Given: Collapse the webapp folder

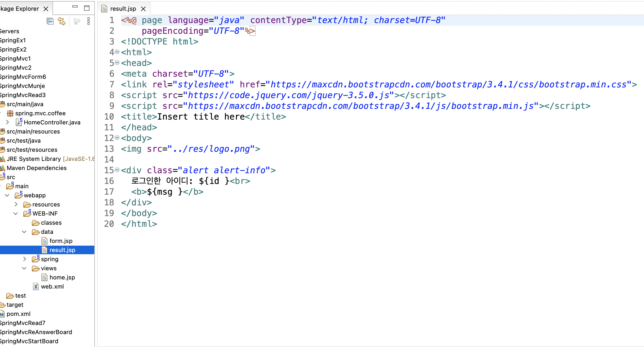Looking at the screenshot, I should pyautogui.click(x=7, y=195).
